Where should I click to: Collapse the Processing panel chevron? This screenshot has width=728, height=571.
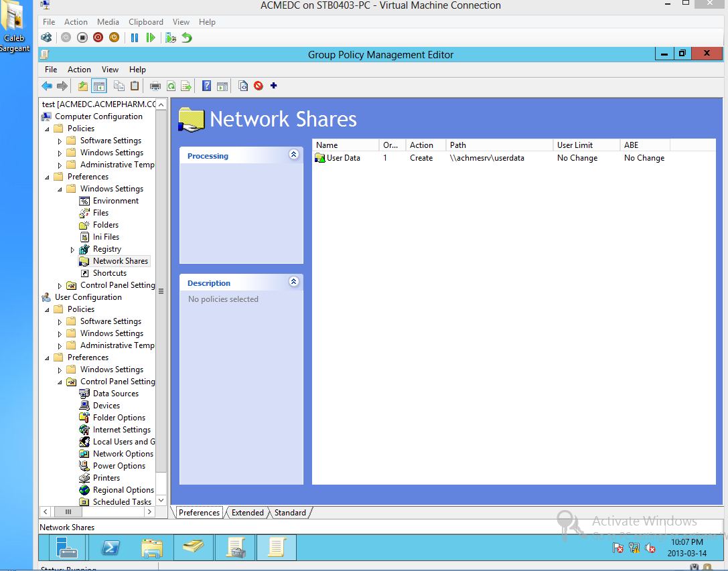point(293,155)
